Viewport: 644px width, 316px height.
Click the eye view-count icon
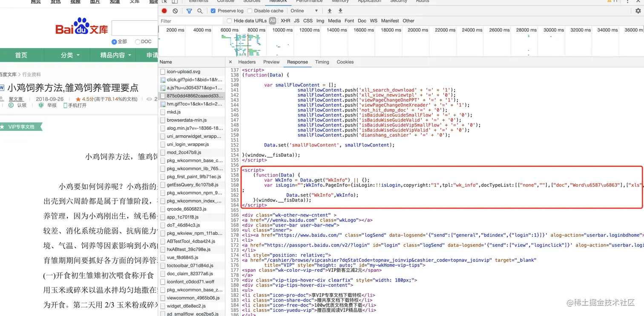tap(149, 99)
